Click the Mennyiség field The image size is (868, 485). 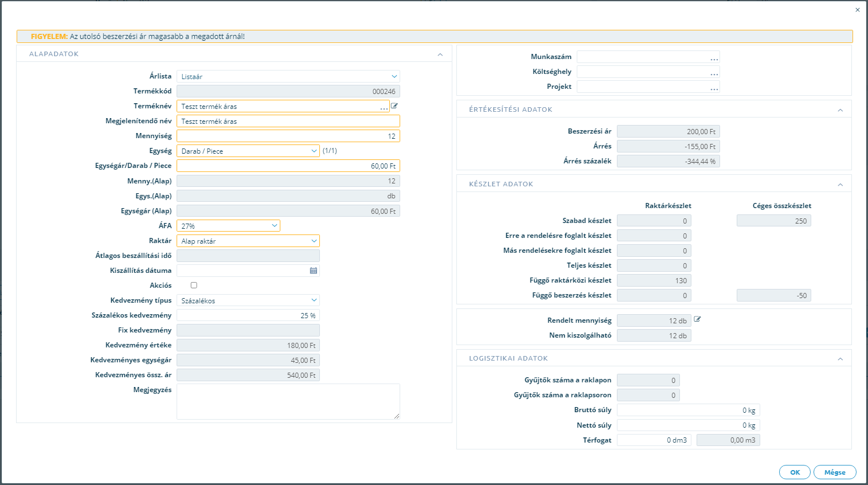tap(288, 136)
